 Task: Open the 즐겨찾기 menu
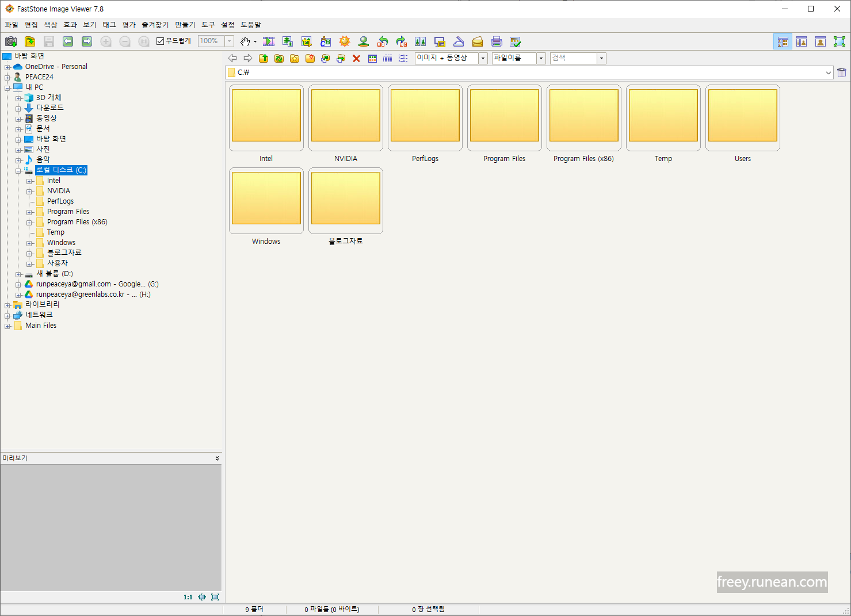155,25
